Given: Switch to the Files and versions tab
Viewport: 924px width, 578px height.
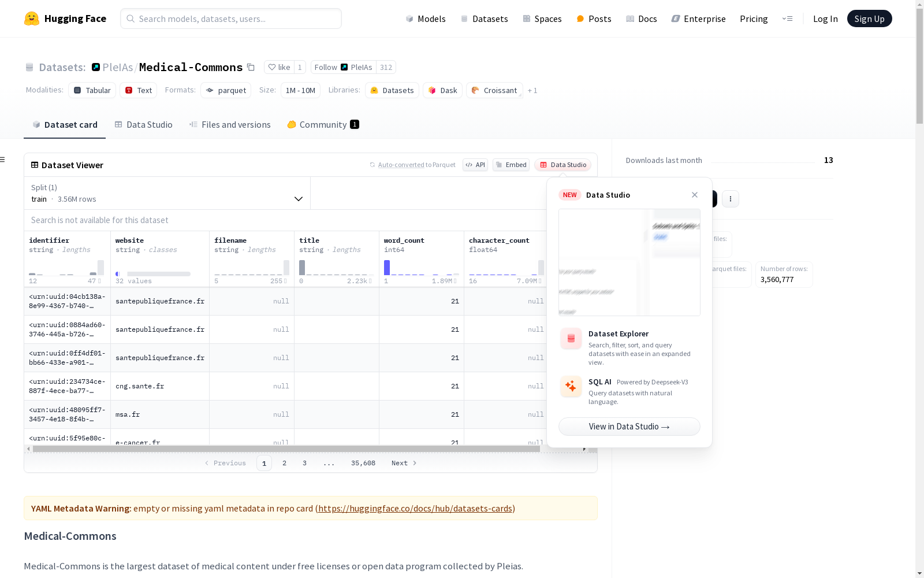Looking at the screenshot, I should [x=230, y=125].
